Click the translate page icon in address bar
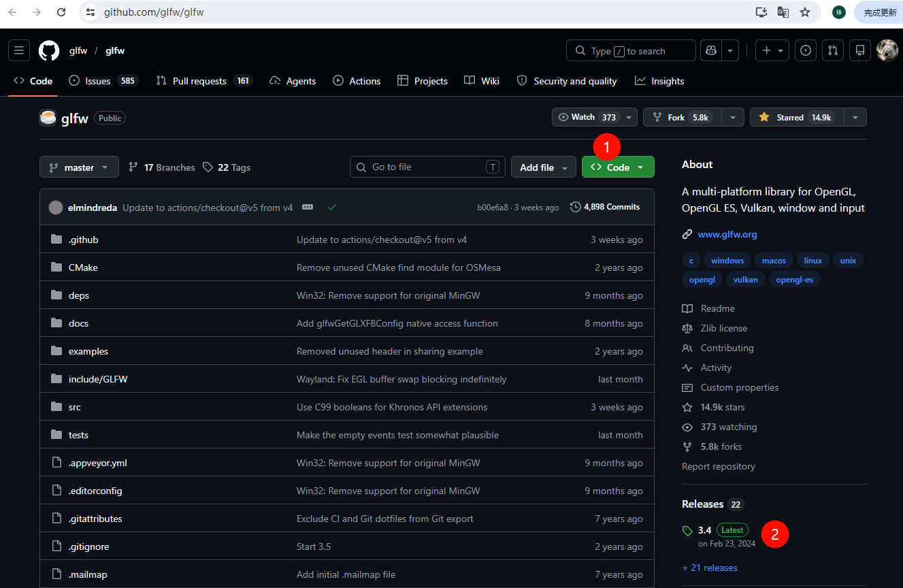903x588 pixels. pos(783,12)
